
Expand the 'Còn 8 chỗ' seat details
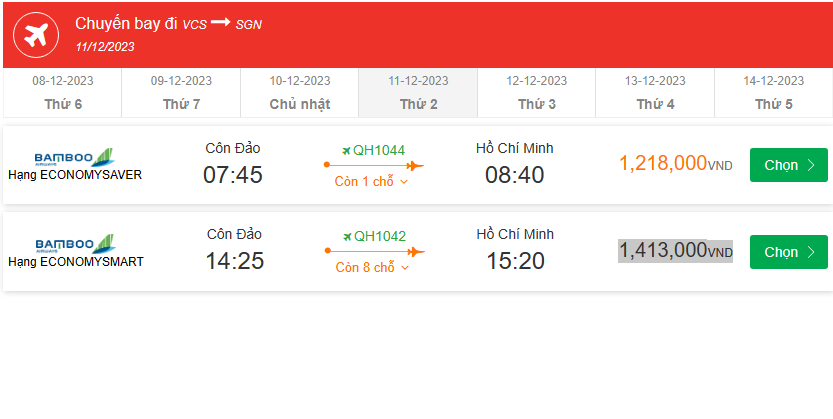pyautogui.click(x=372, y=268)
